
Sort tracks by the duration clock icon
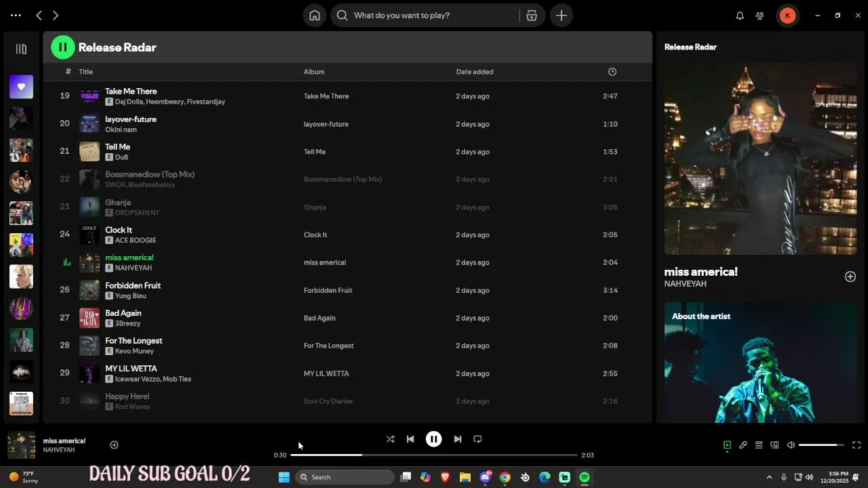pos(612,72)
